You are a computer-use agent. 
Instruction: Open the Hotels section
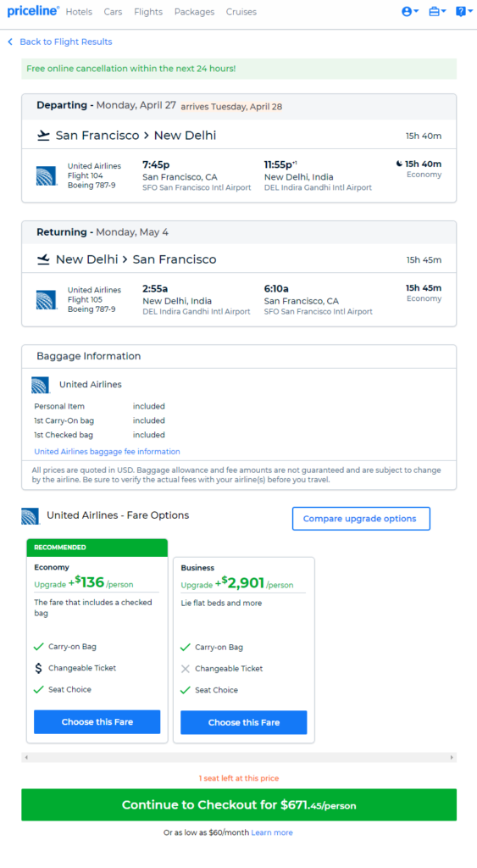point(79,12)
